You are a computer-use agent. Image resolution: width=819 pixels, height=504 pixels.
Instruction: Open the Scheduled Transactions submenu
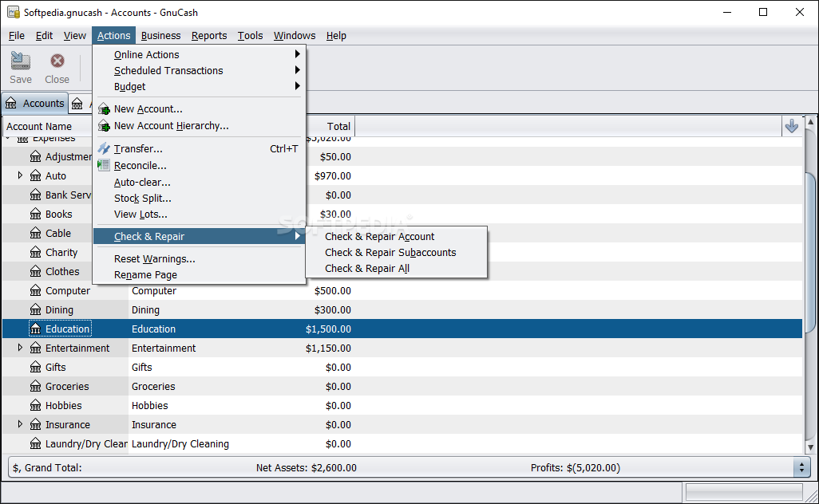[199, 70]
